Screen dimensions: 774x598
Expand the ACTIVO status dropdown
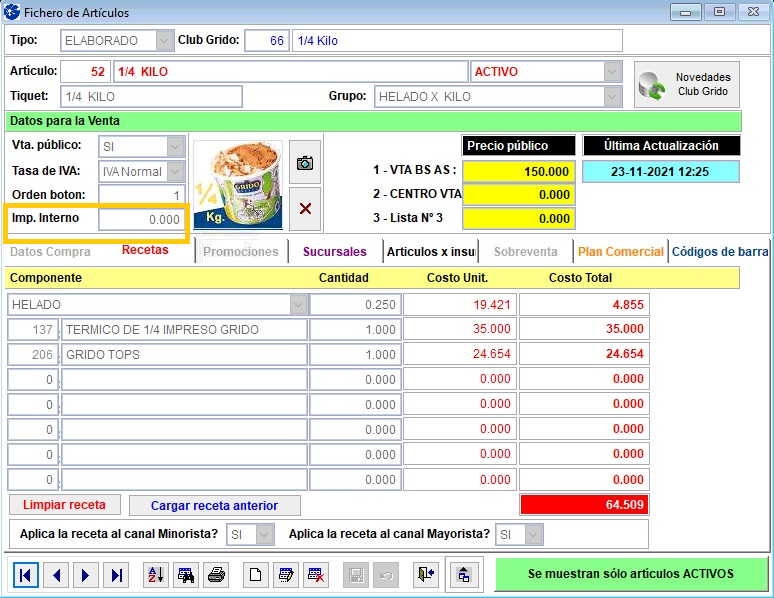point(612,72)
